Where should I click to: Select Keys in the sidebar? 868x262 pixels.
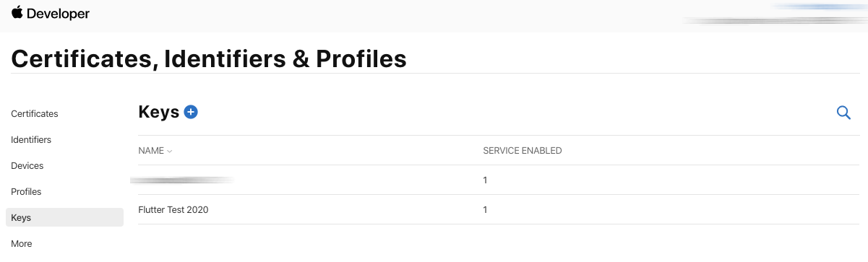[x=64, y=217]
